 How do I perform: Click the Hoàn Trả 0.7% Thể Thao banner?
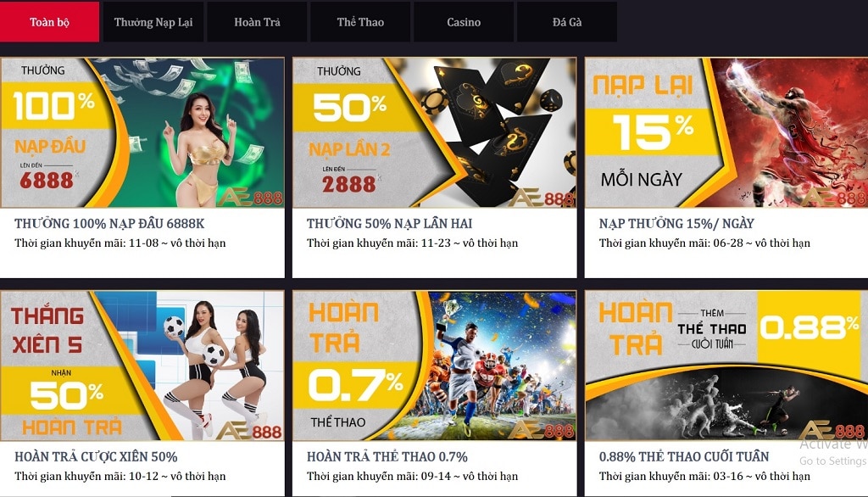tap(435, 366)
